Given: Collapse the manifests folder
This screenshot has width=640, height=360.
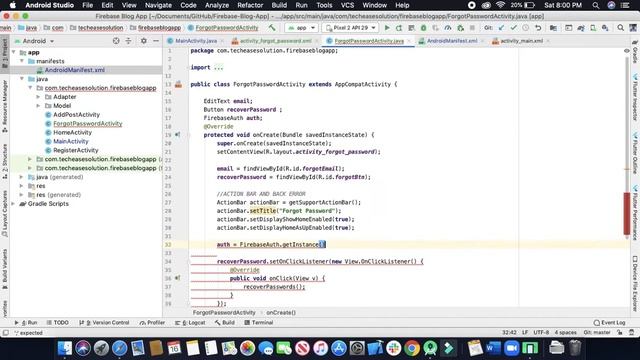Looking at the screenshot, I should [x=22, y=61].
